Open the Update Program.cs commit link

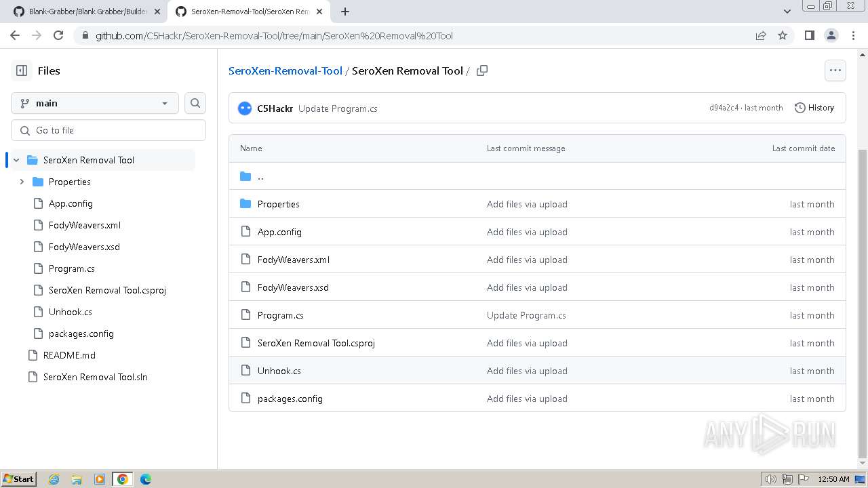[x=338, y=108]
